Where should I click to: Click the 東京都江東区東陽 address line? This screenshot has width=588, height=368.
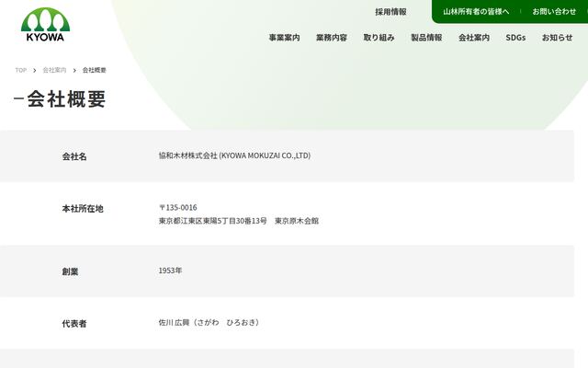tap(239, 221)
